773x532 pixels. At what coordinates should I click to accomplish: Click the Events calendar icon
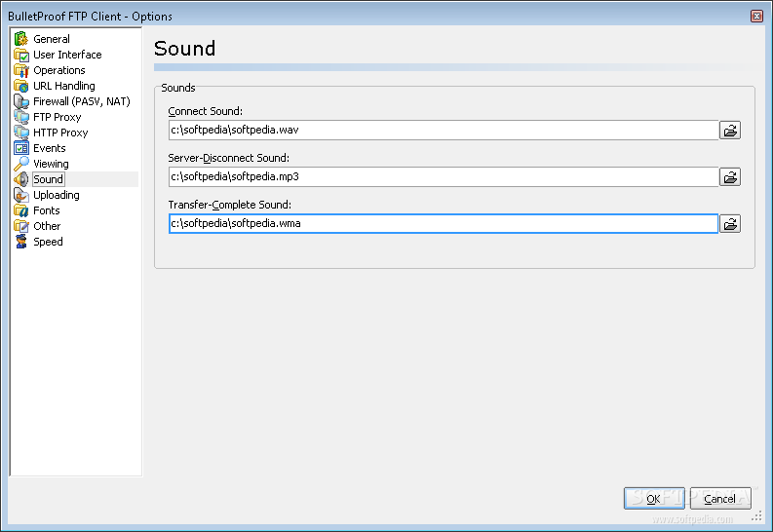coord(21,148)
